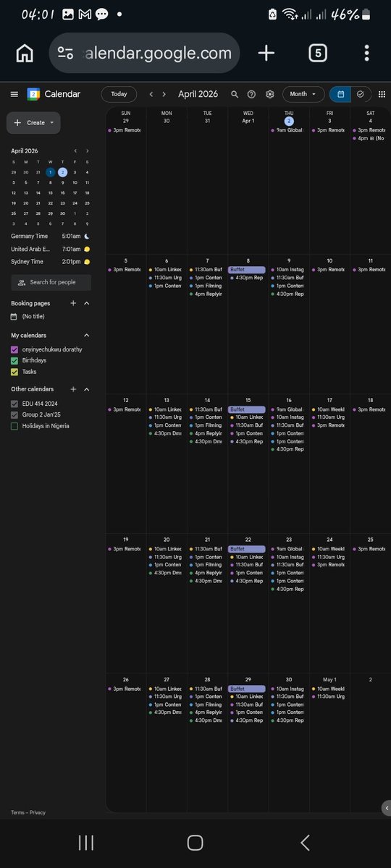Switch to Calendar view toggle icon
The image size is (391, 868).
(340, 94)
